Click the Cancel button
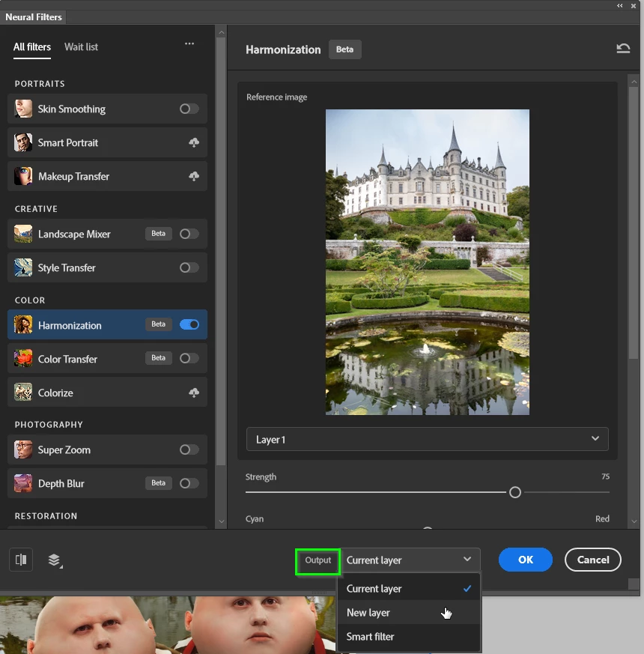 [x=593, y=560]
